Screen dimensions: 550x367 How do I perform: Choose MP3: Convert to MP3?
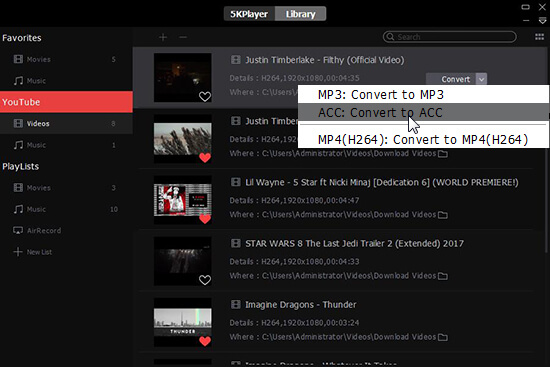pyautogui.click(x=423, y=94)
